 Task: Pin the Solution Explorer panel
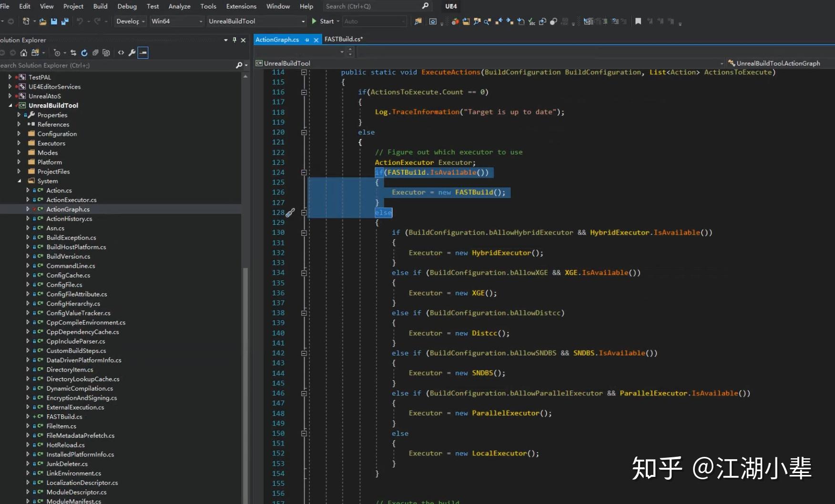[234, 40]
